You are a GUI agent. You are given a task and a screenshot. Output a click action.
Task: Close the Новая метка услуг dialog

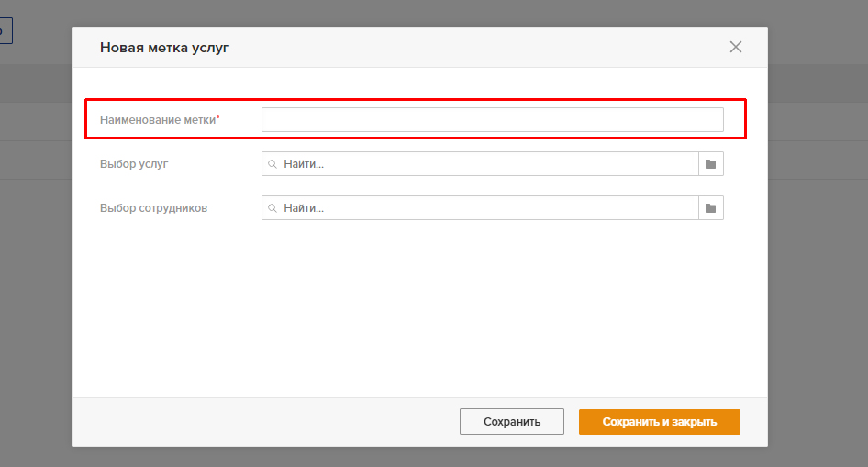[735, 47]
